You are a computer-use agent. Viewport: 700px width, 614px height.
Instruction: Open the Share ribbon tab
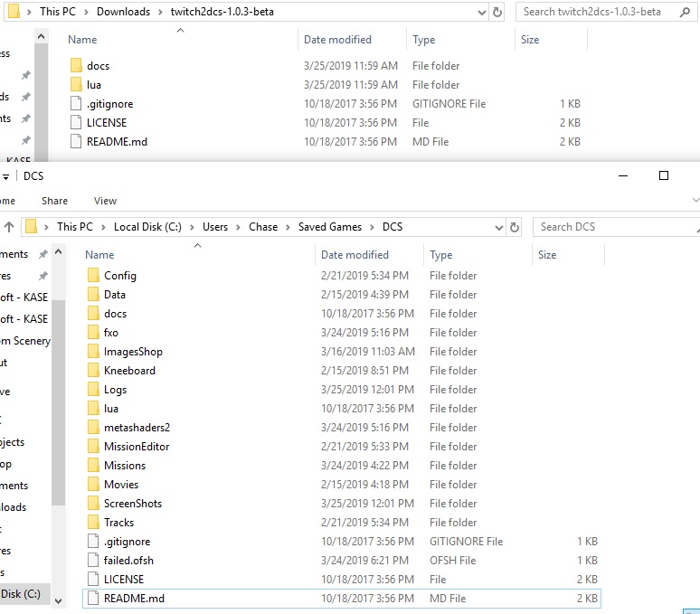(x=54, y=201)
